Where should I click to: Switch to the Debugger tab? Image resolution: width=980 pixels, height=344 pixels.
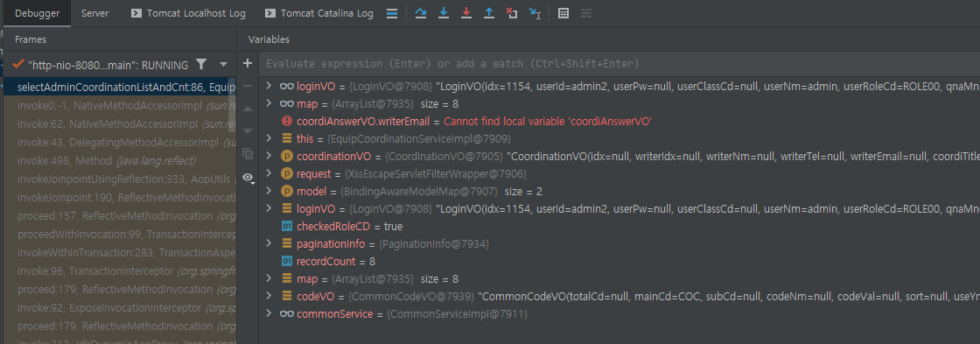[x=37, y=13]
